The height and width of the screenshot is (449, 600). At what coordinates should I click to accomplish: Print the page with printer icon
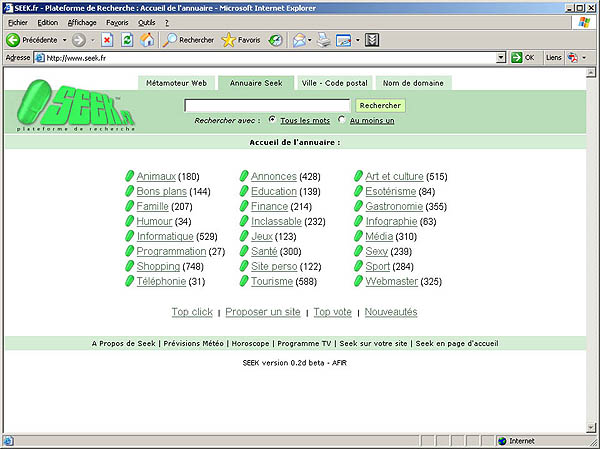tap(324, 40)
